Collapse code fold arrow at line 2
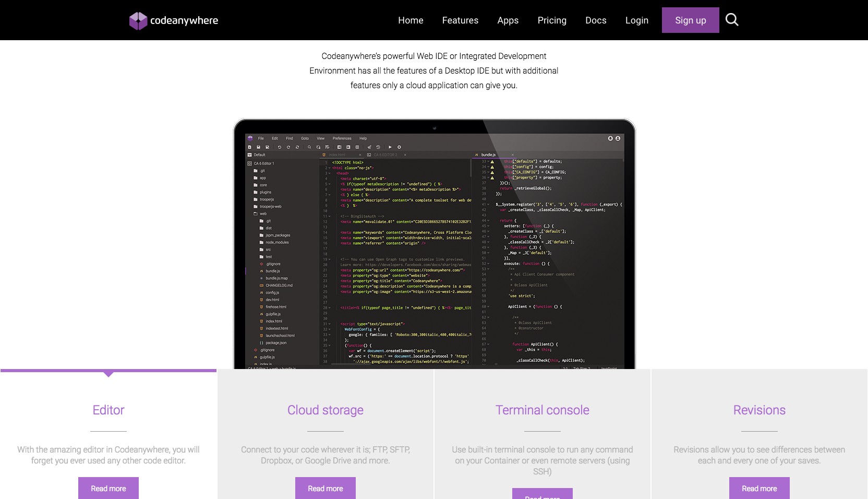The height and width of the screenshot is (499, 868). tap(330, 168)
